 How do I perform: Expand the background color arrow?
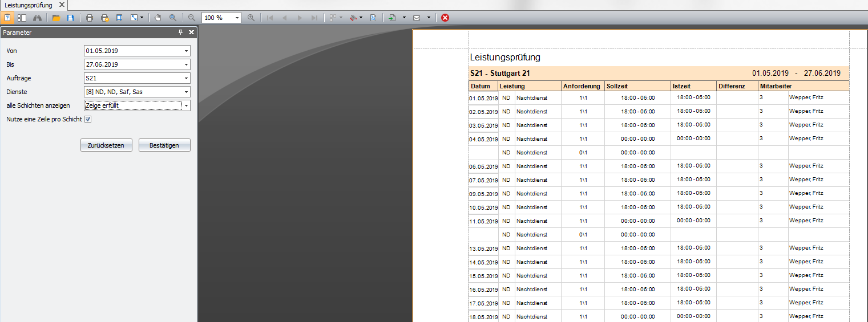click(361, 18)
